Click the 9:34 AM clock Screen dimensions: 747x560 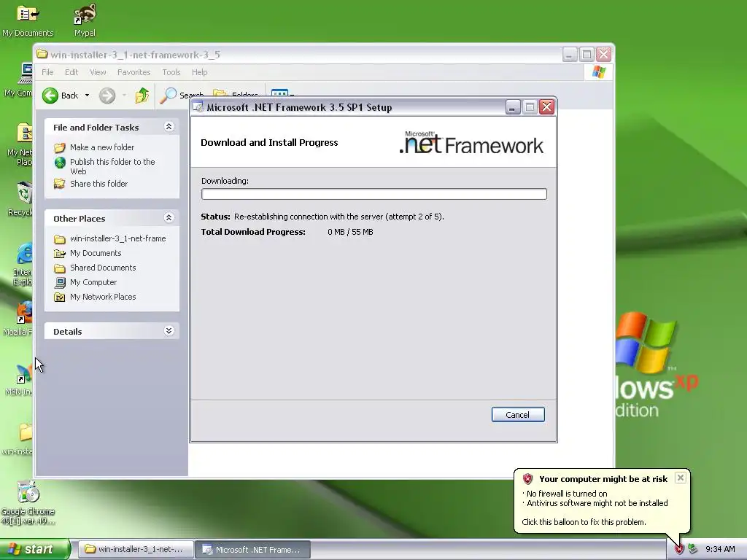coord(720,550)
